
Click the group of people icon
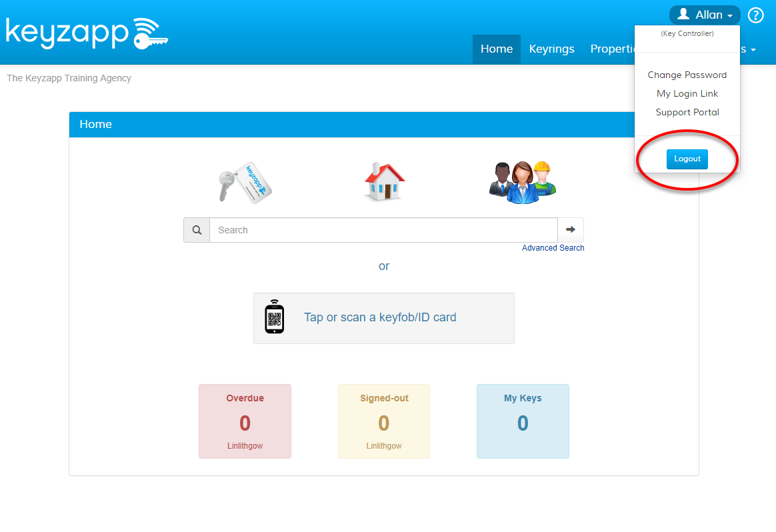click(x=523, y=182)
